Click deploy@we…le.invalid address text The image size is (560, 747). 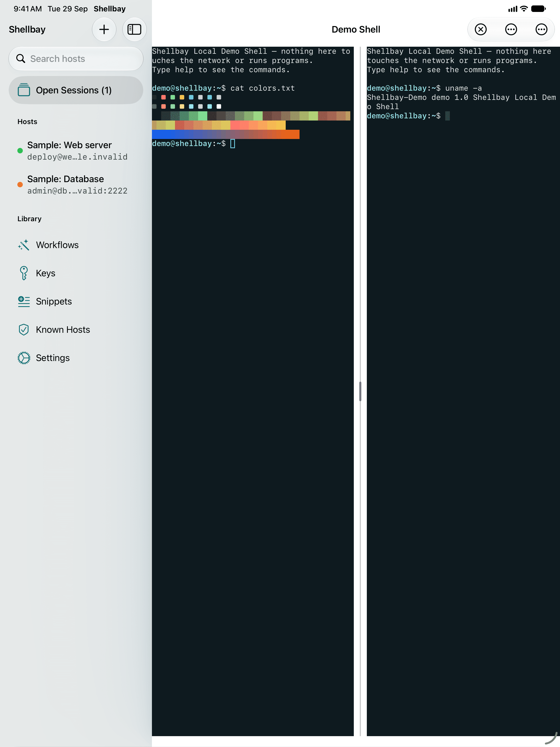pyautogui.click(x=77, y=157)
